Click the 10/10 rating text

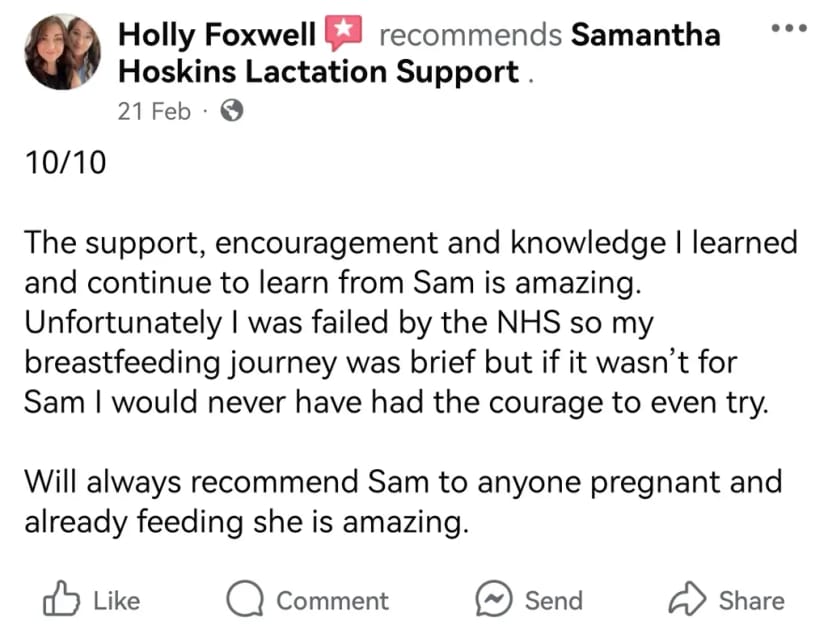point(65,162)
